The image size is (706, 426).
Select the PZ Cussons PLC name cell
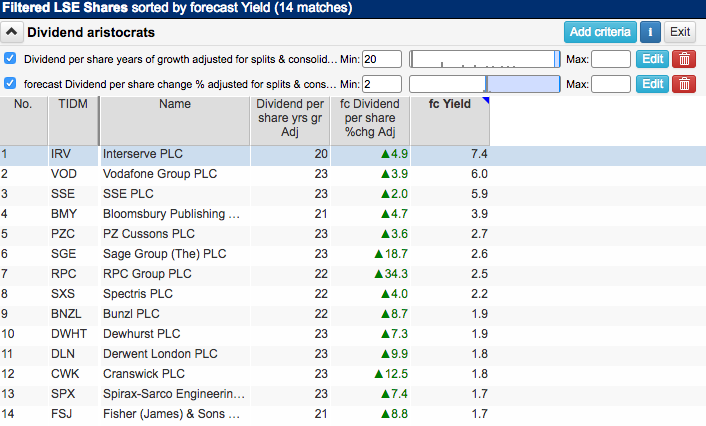click(x=175, y=234)
